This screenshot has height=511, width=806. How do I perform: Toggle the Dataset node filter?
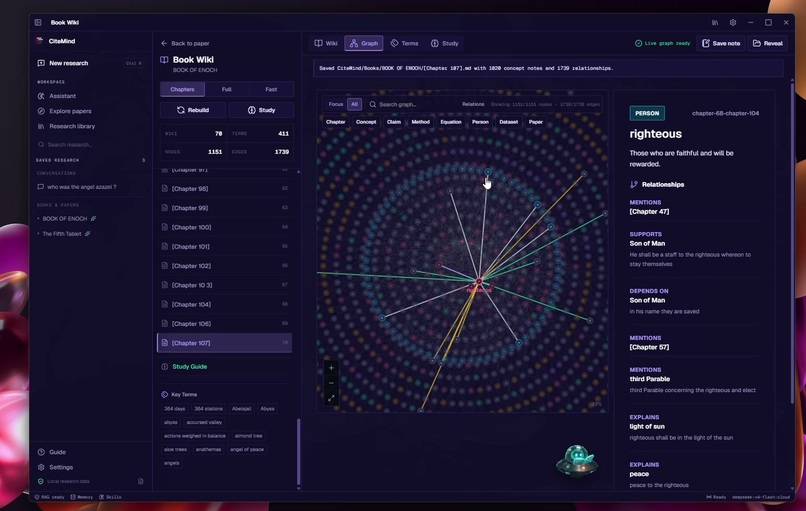pyautogui.click(x=508, y=122)
